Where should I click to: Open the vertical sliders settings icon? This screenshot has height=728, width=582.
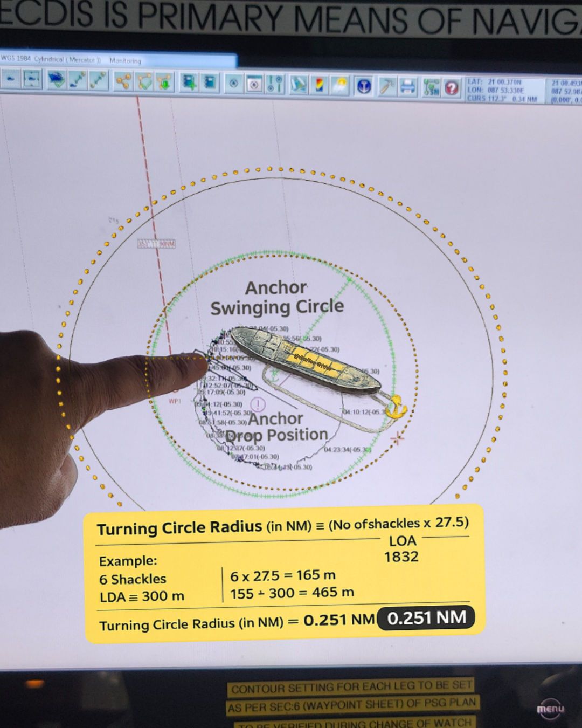coord(274,84)
